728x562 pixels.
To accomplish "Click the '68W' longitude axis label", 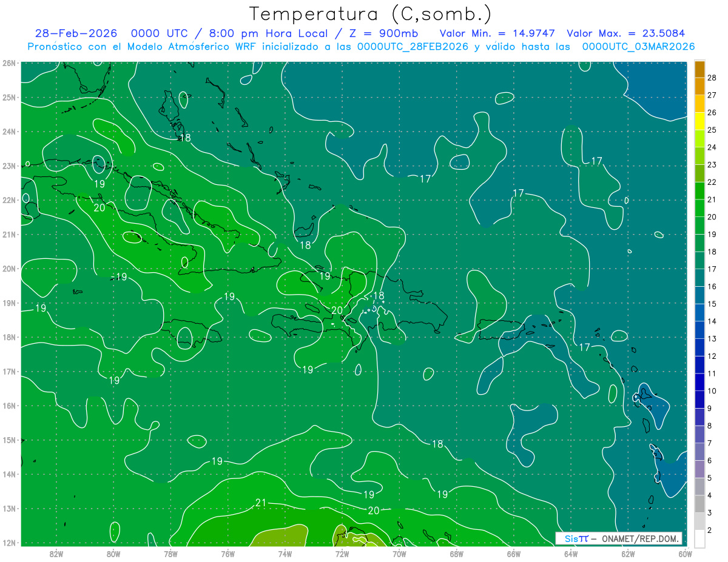I will [456, 554].
